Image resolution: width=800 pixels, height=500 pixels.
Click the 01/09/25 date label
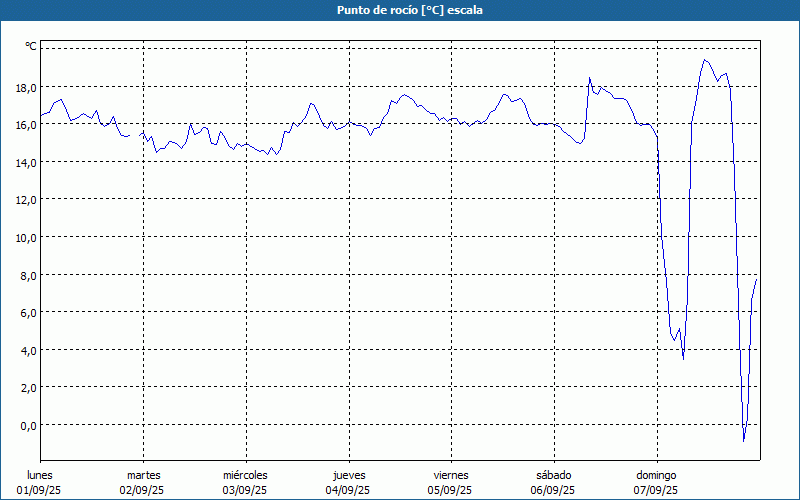[x=40, y=490]
